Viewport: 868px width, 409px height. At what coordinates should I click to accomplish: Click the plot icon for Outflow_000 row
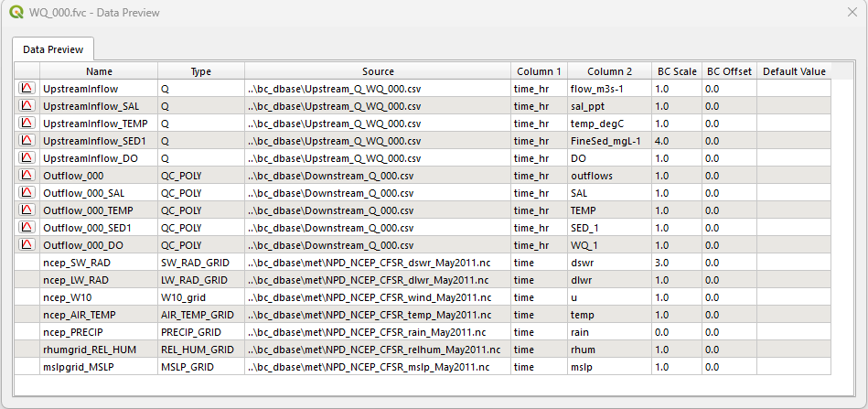click(x=27, y=176)
